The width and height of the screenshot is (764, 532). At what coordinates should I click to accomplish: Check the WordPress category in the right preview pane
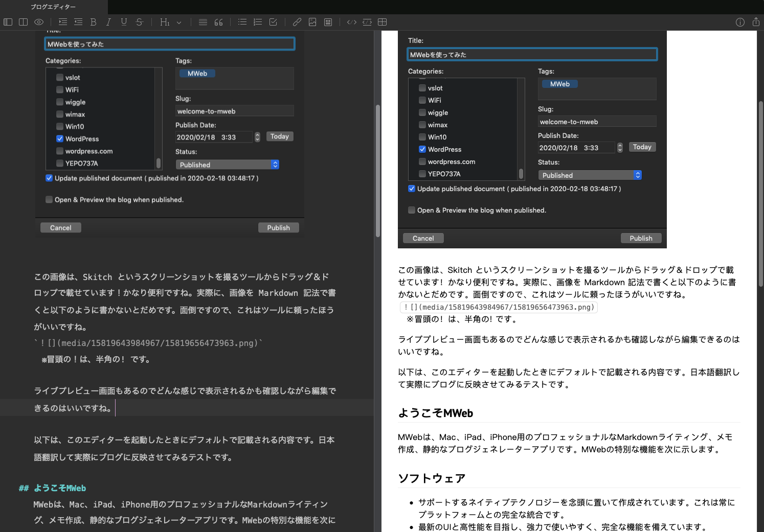click(x=422, y=149)
